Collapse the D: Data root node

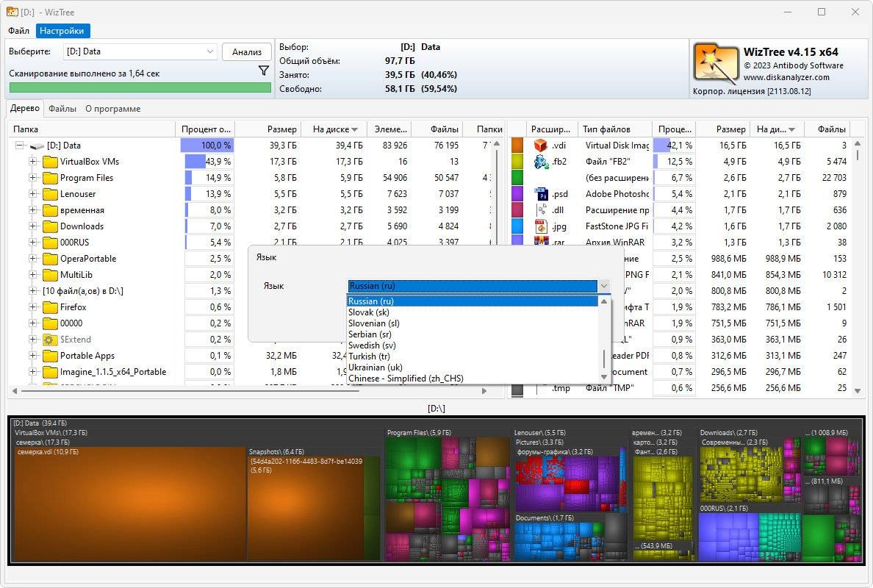(20, 146)
